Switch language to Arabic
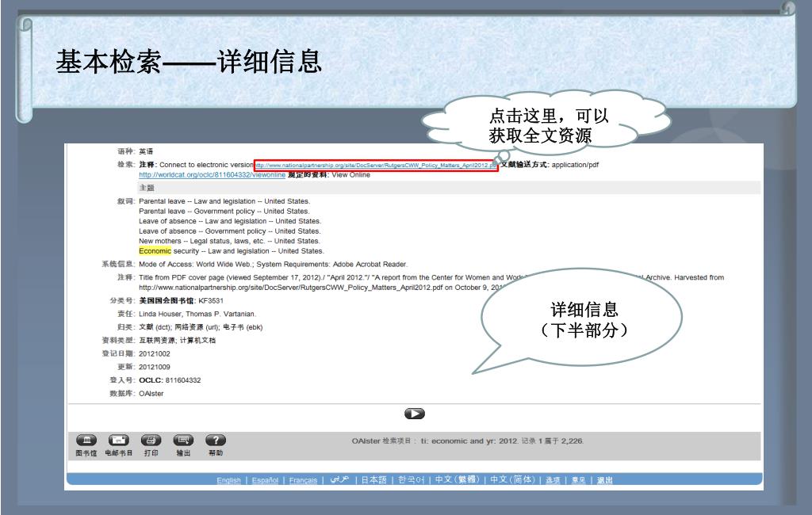Image resolution: width=812 pixels, height=515 pixels. click(x=339, y=480)
